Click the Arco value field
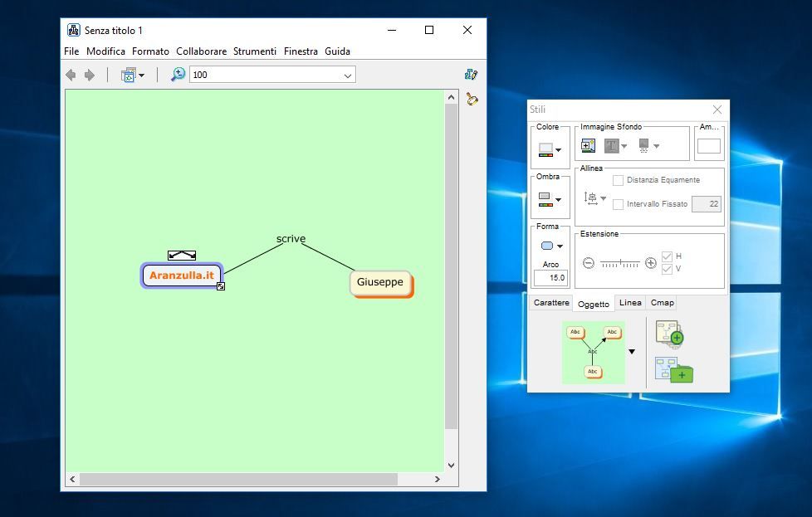The width and height of the screenshot is (812, 517). click(551, 278)
